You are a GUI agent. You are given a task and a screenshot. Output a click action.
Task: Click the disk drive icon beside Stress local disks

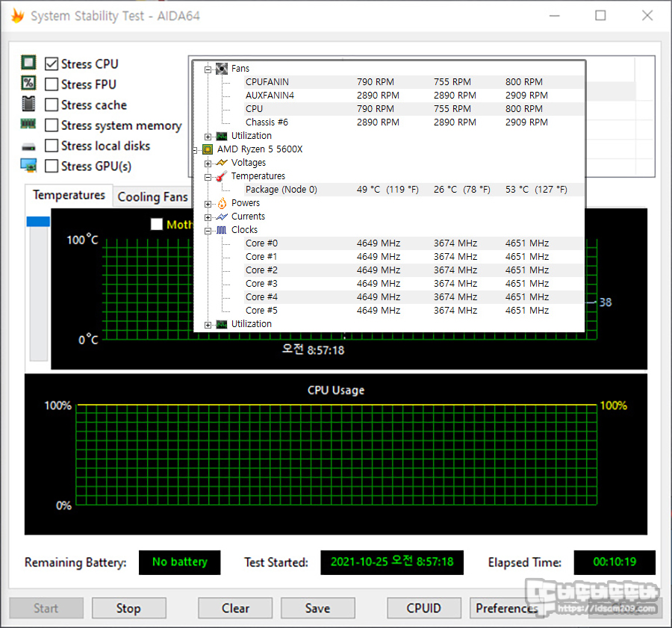point(28,146)
